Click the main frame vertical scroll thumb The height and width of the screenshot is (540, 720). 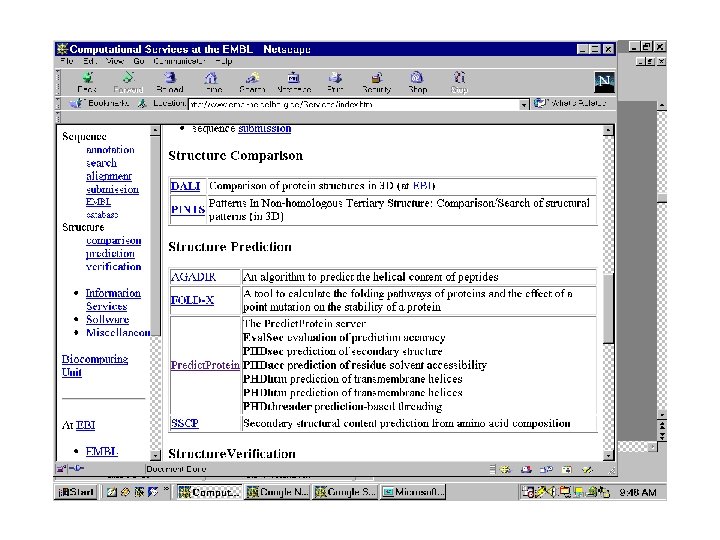(x=608, y=308)
